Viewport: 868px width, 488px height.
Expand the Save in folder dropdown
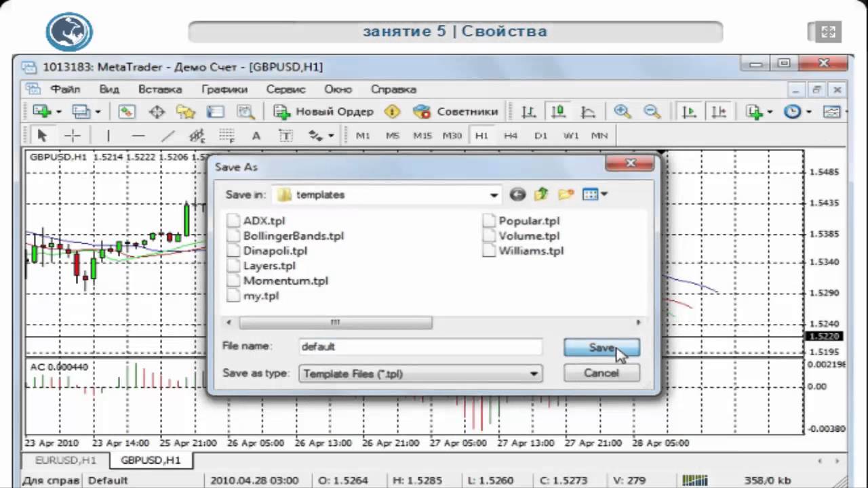coord(494,195)
